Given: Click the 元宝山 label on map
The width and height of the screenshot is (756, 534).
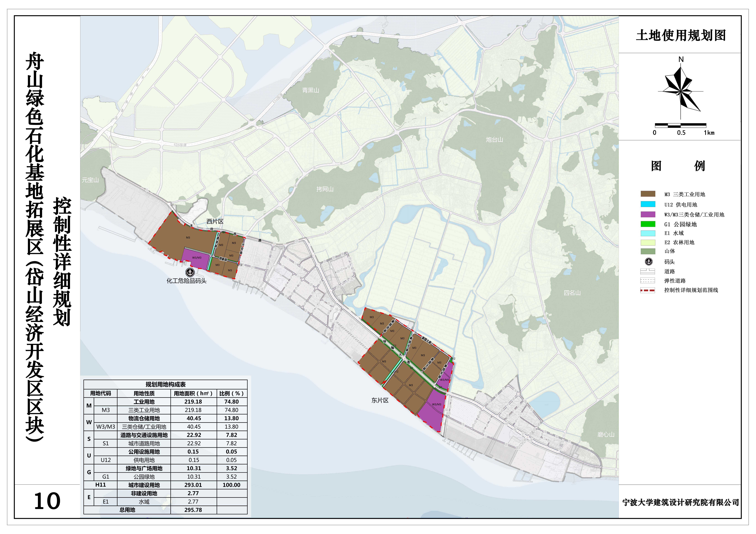Looking at the screenshot, I should tap(90, 180).
